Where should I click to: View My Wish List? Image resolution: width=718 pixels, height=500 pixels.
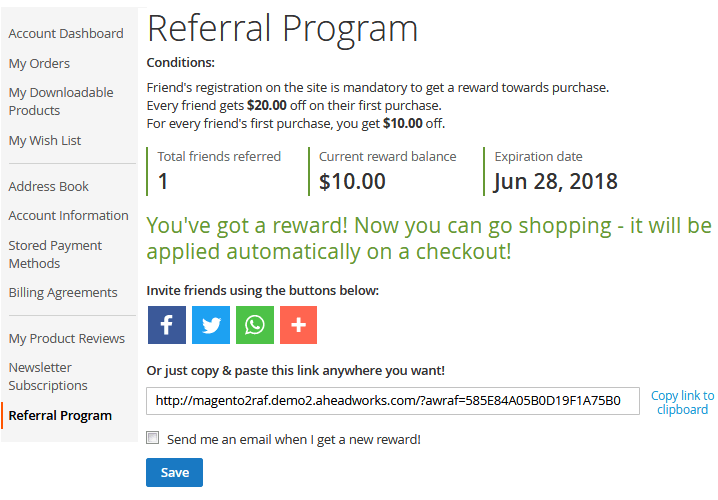45,140
